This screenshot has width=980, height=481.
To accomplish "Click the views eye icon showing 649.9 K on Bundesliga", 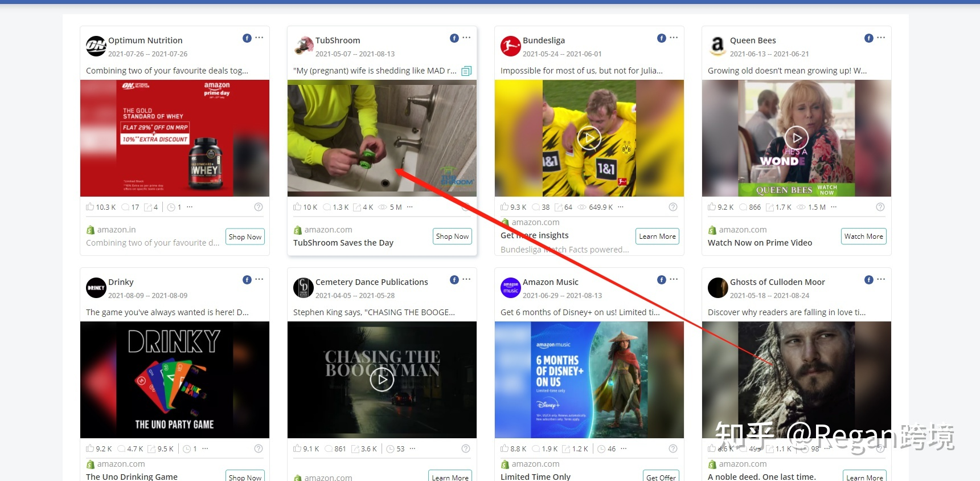I will coord(582,207).
